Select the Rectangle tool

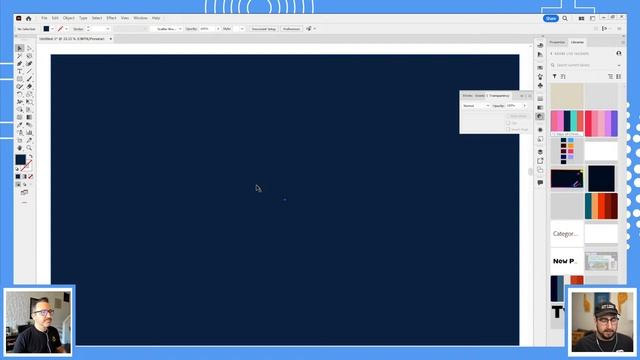20,79
